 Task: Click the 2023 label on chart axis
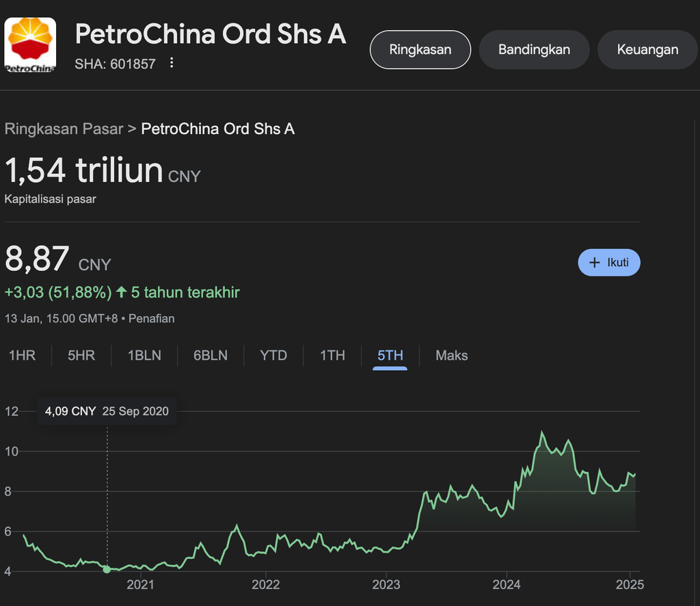(x=386, y=585)
